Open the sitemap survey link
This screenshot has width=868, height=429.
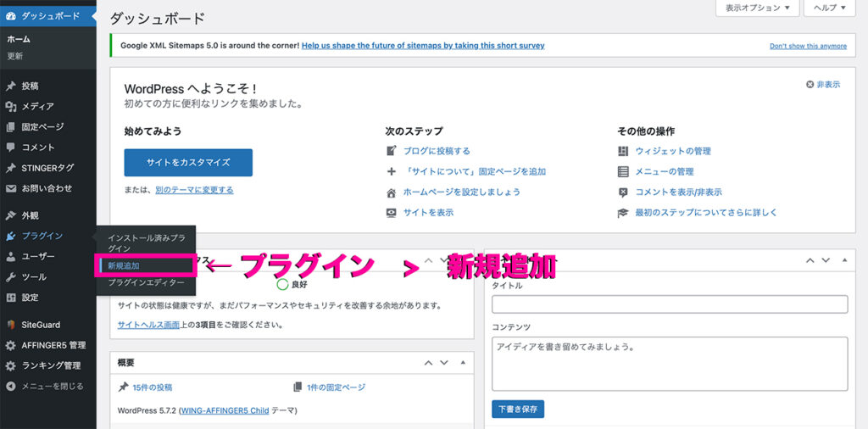tap(423, 46)
